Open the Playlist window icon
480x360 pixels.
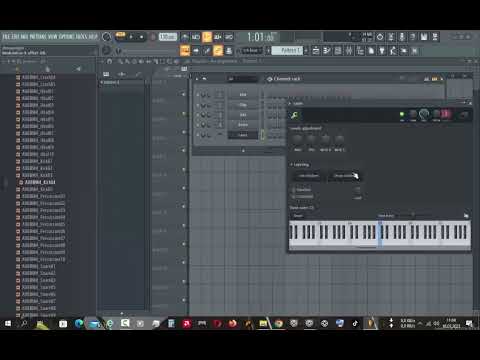316,51
